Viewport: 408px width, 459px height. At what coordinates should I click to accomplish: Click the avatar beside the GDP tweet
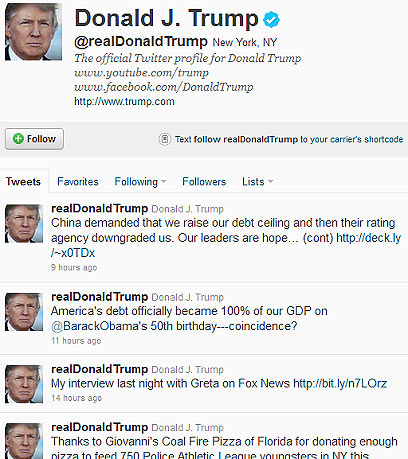pyautogui.click(x=24, y=312)
